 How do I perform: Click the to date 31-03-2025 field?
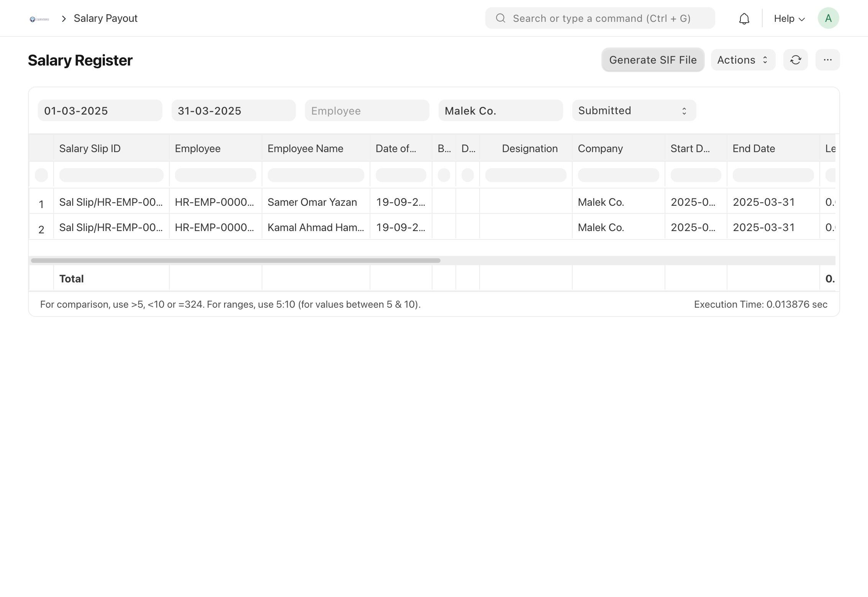pyautogui.click(x=233, y=111)
